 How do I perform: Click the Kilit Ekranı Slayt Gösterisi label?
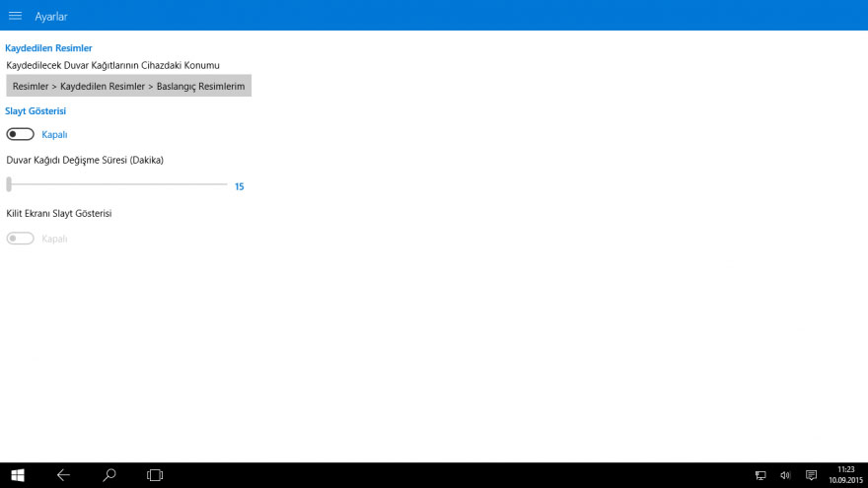58,214
